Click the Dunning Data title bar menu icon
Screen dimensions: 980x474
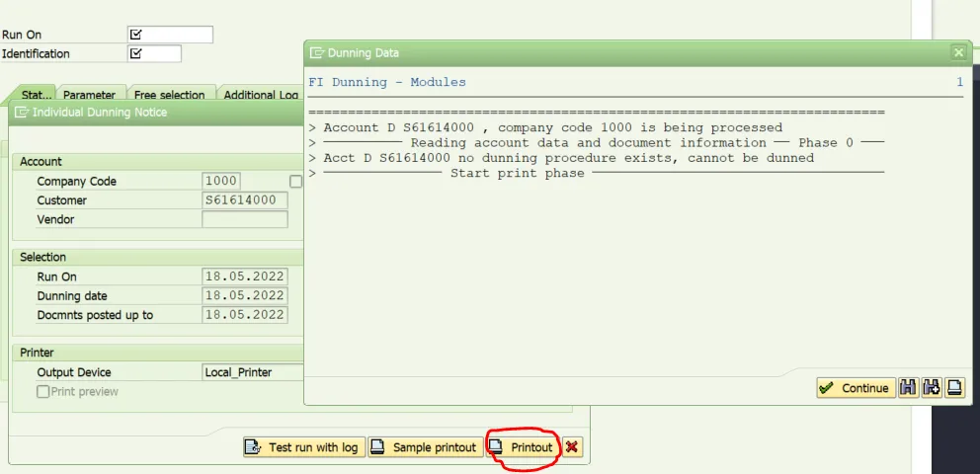coord(317,52)
